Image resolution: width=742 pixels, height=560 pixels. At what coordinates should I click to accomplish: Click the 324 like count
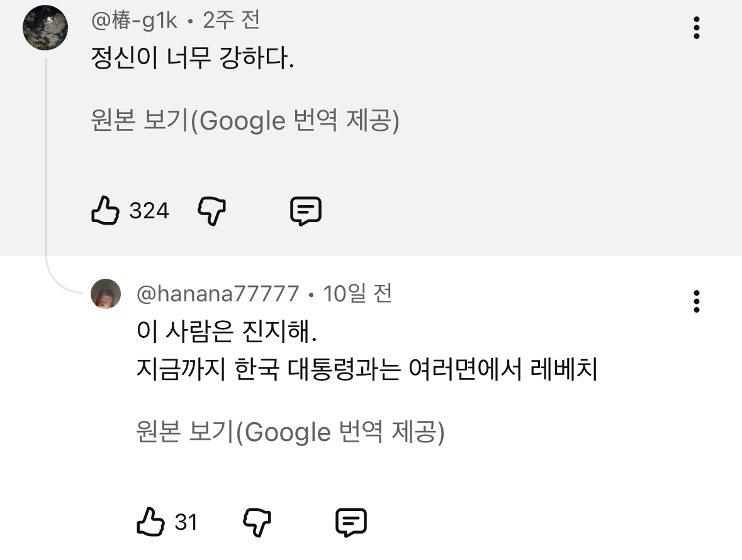pos(149,210)
